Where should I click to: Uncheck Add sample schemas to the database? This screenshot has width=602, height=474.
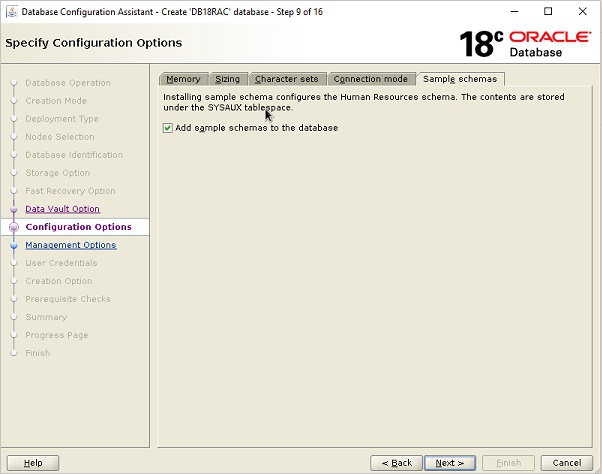coord(168,128)
